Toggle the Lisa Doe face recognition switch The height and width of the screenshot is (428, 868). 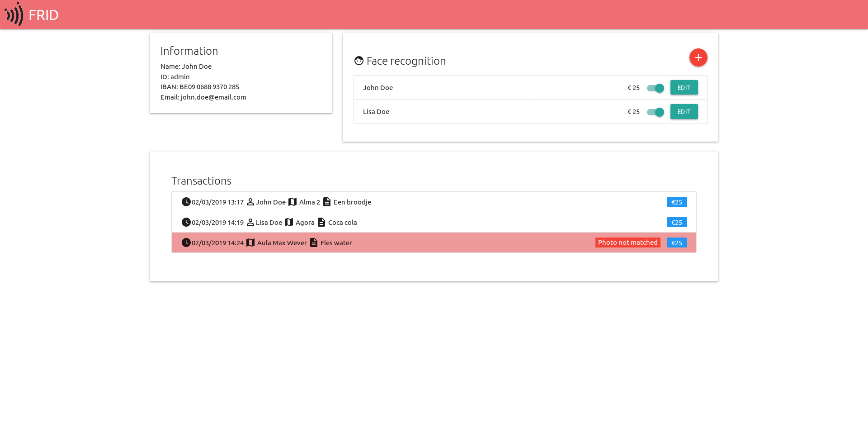click(x=656, y=112)
